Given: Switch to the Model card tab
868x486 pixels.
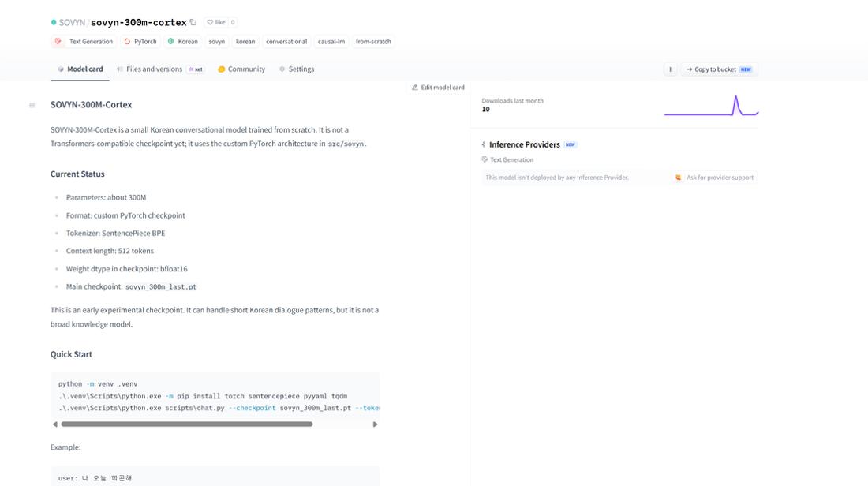Looking at the screenshot, I should point(80,69).
